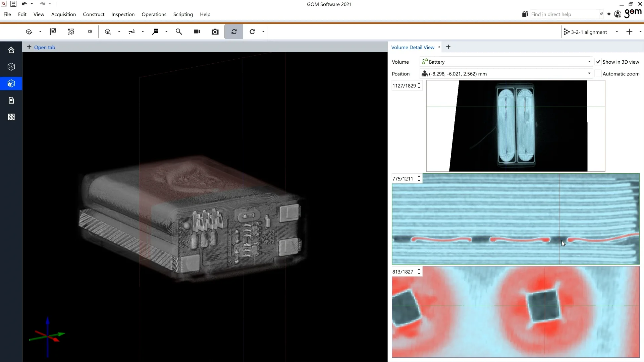Click Open tab above the 3D viewport
The width and height of the screenshot is (644, 362).
45,47
